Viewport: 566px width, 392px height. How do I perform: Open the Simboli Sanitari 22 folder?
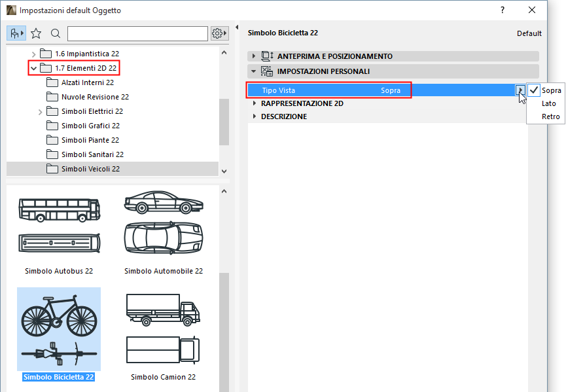point(92,155)
